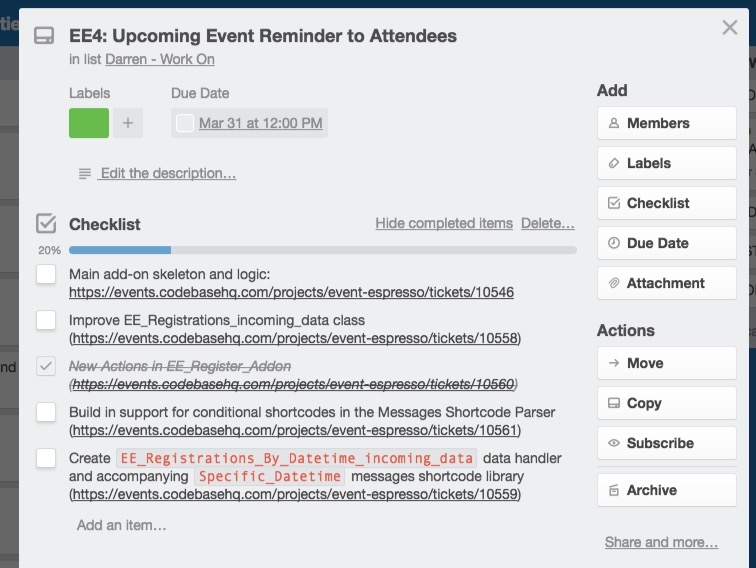Open the Move card action

click(667, 363)
